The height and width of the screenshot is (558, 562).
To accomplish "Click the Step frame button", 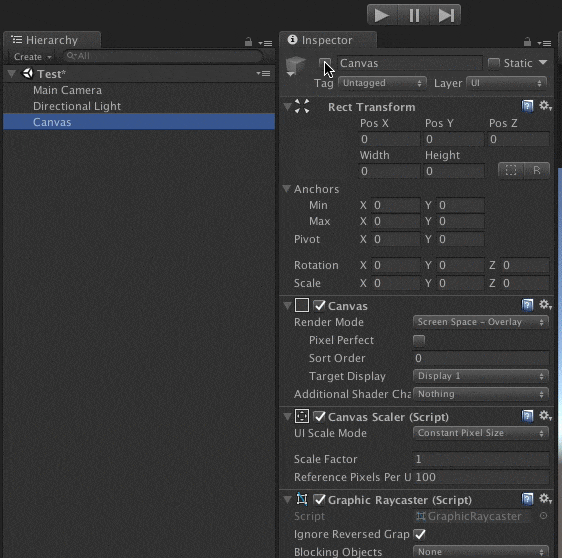I will 445,15.
